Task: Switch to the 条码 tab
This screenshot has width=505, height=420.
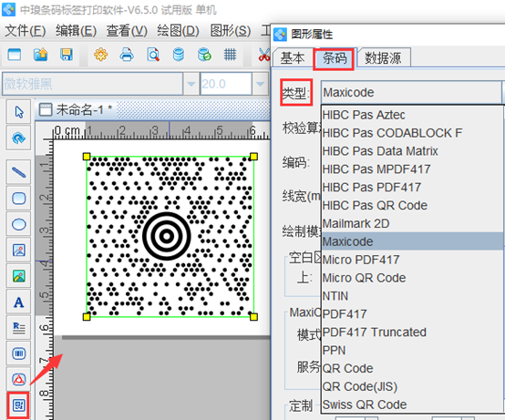Action: pos(335,58)
